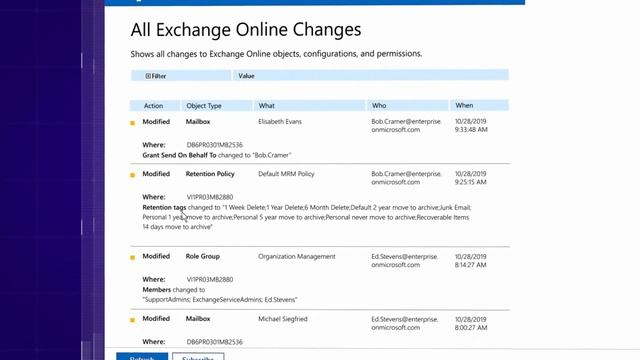Click the Members changed to detail
640x360 pixels.
tap(220, 295)
